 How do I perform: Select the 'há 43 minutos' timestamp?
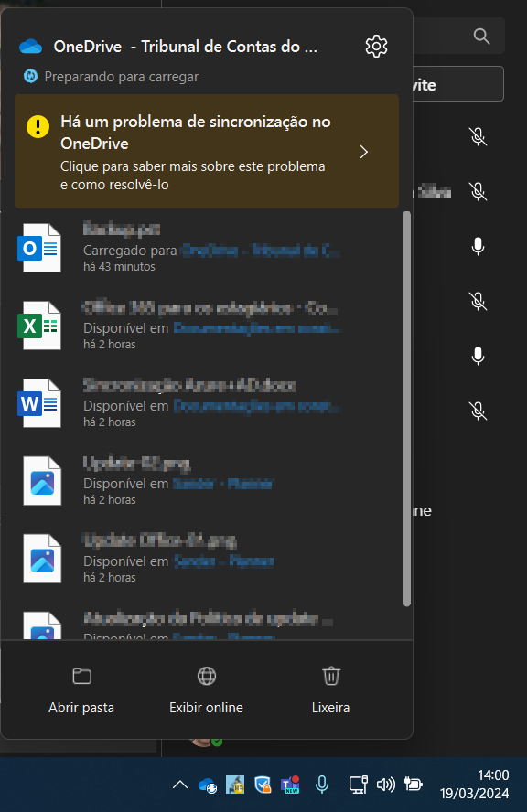119,267
